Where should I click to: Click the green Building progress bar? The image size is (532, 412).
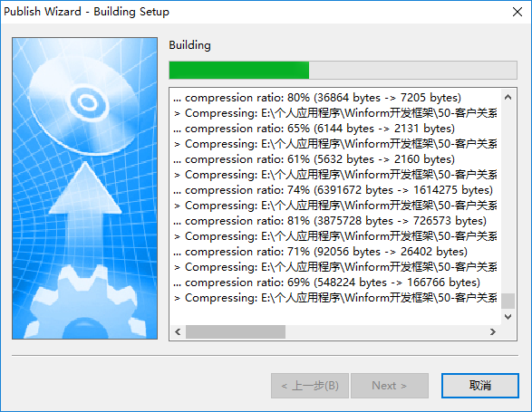point(343,71)
